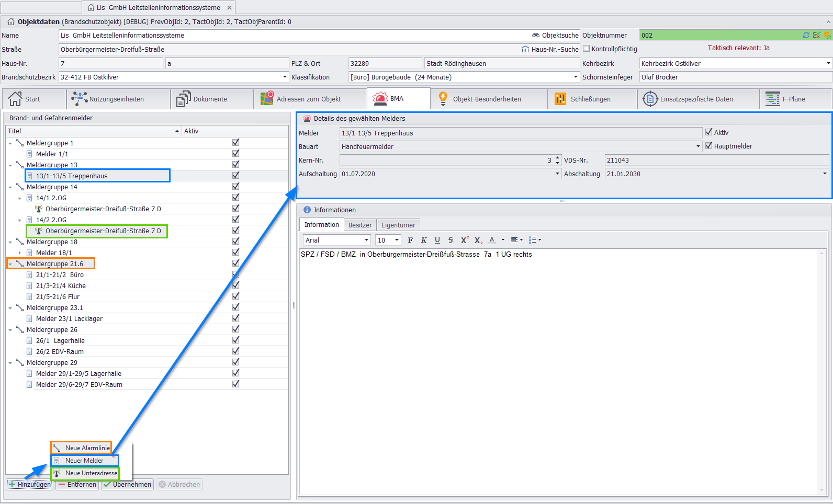Screen dimensions: 833x504
Task: Open the font color picker
Action: 503,240
